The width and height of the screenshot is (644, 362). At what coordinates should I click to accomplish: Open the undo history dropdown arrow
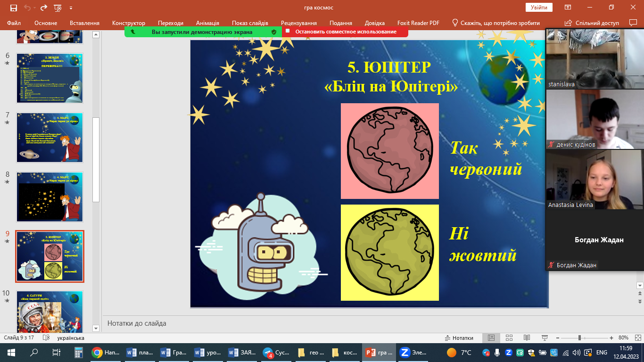tap(34, 8)
